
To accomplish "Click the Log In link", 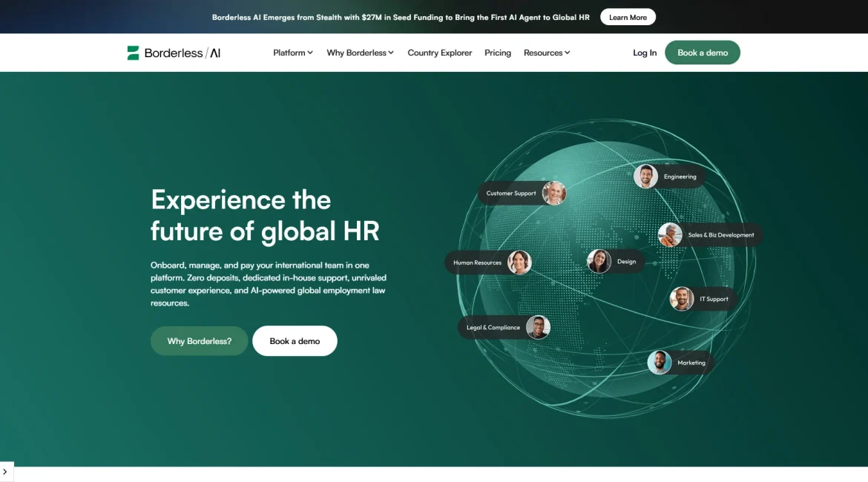I will click(x=645, y=53).
